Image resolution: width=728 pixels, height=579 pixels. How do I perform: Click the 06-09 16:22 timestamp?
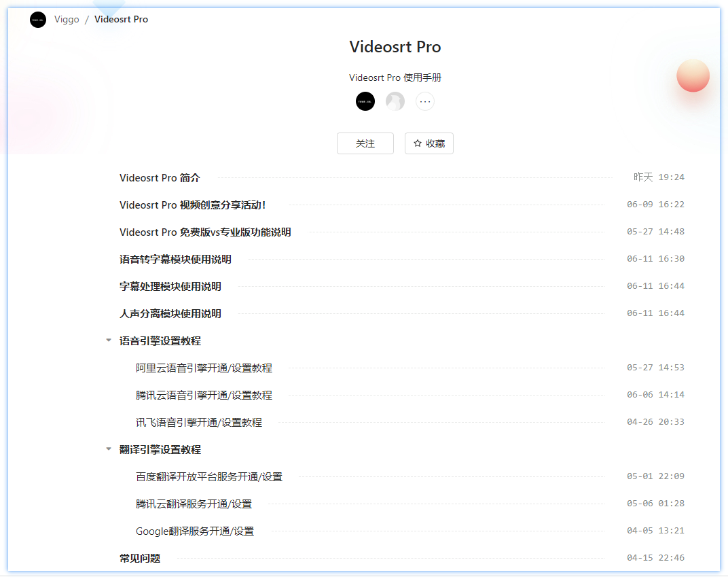click(655, 205)
